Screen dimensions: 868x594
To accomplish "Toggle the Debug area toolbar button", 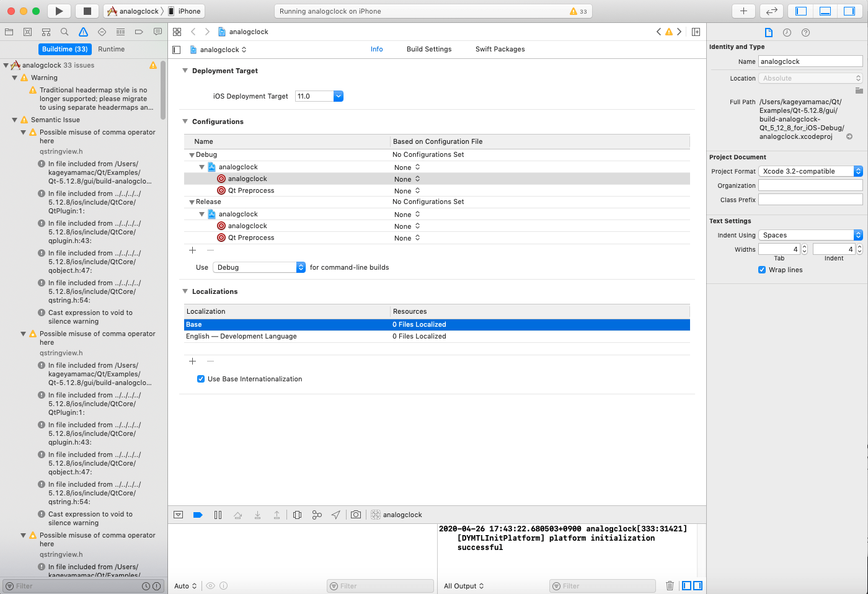I will click(825, 11).
